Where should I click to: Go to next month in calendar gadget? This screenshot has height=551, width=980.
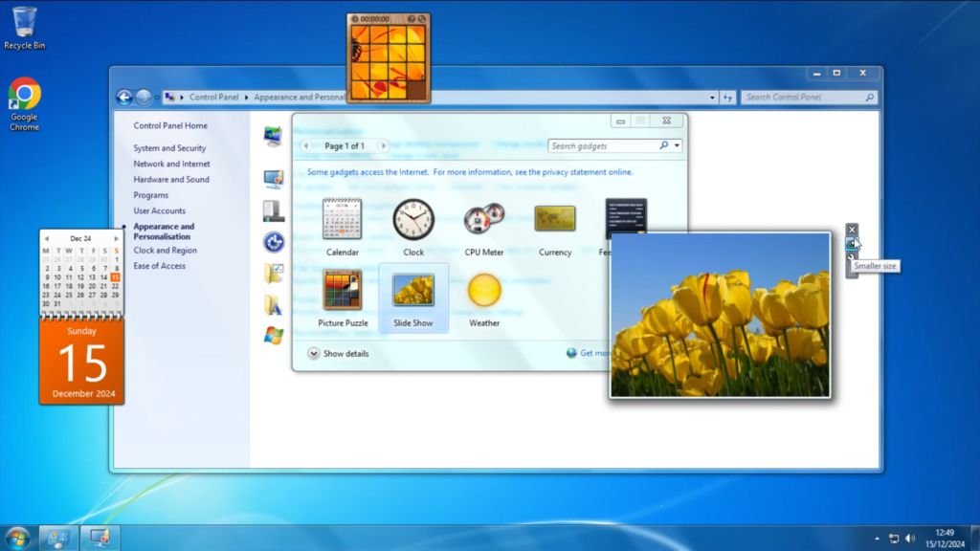(x=117, y=238)
